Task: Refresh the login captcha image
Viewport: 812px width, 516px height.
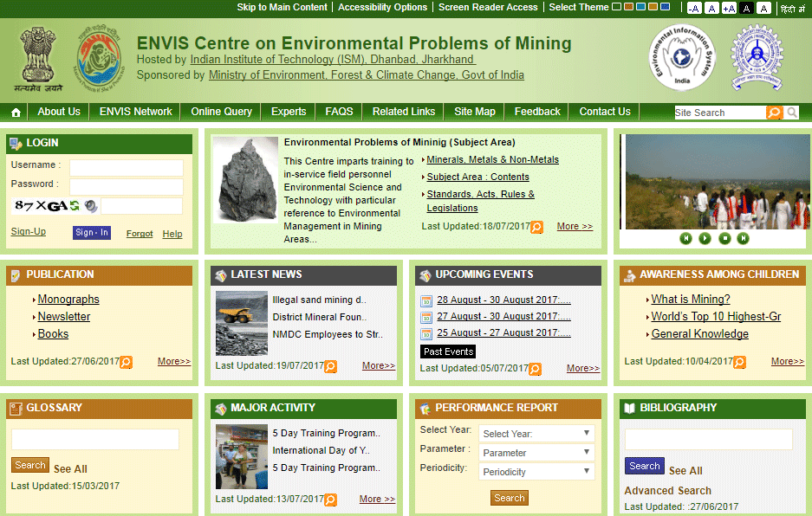Action: tap(75, 206)
